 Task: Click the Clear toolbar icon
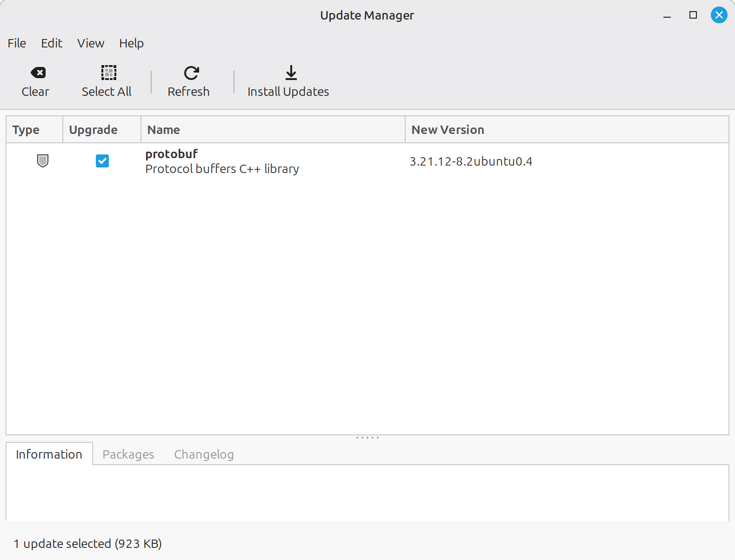(x=38, y=73)
